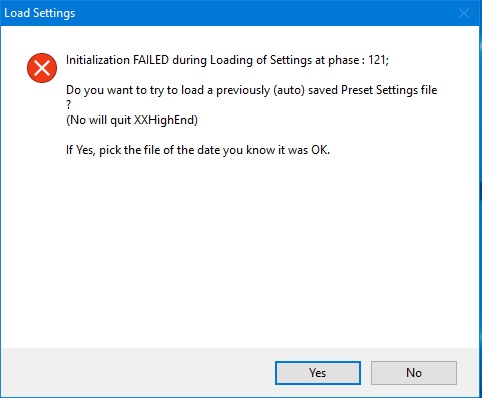This screenshot has height=398, width=482.
Task: Close the Load Settings dialog window
Action: click(x=464, y=13)
